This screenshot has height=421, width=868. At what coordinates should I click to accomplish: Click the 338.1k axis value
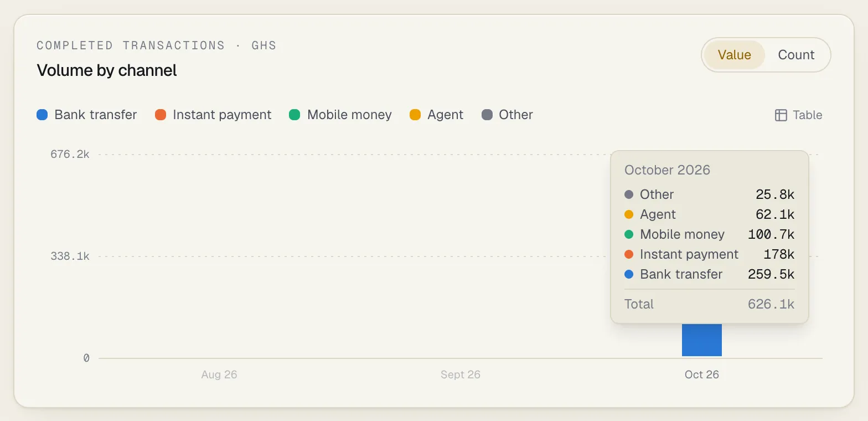point(70,256)
